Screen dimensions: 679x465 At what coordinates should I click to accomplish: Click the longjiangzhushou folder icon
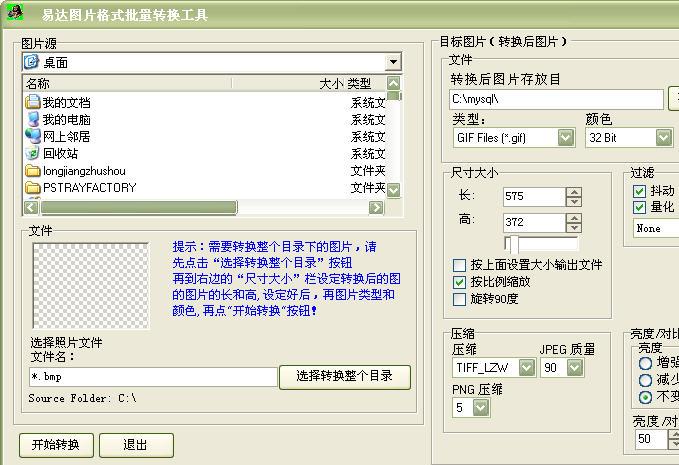33,170
